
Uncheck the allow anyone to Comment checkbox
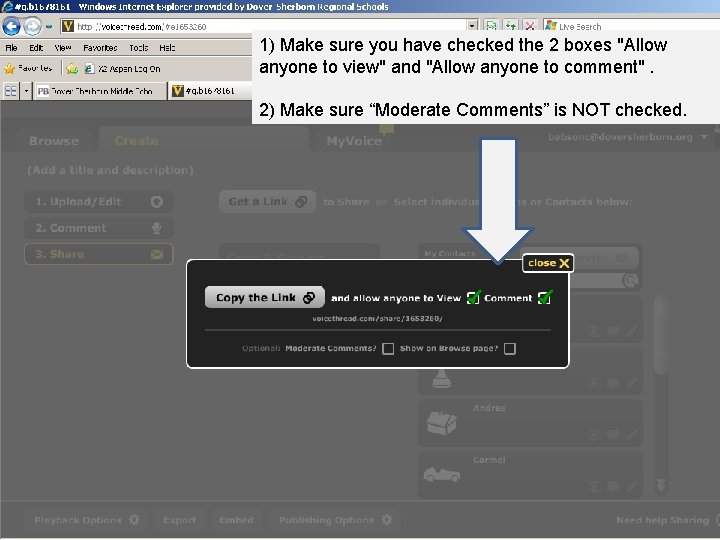tap(544, 298)
